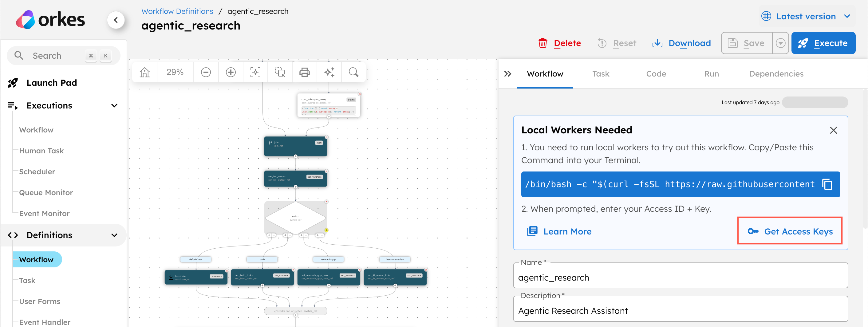
Task: Open Launch Pad in sidebar
Action: [52, 83]
